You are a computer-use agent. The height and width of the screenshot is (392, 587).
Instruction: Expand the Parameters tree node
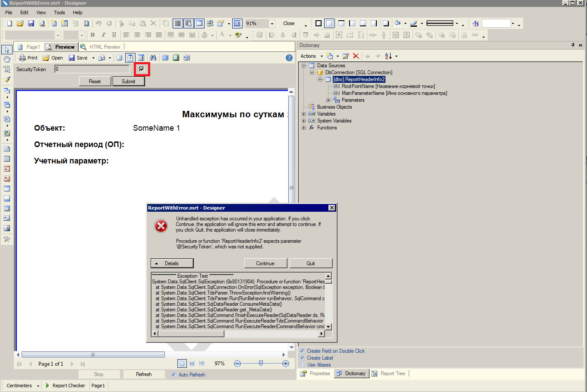pyautogui.click(x=328, y=100)
